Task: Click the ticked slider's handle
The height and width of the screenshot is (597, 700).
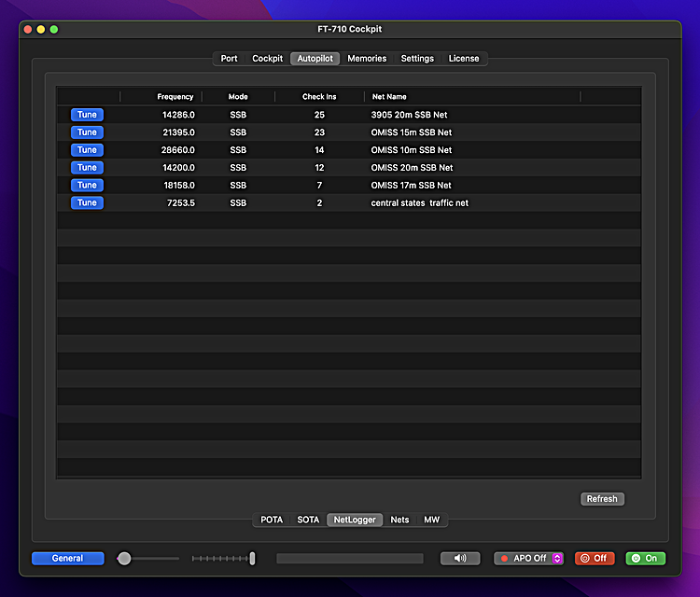Action: [252, 558]
